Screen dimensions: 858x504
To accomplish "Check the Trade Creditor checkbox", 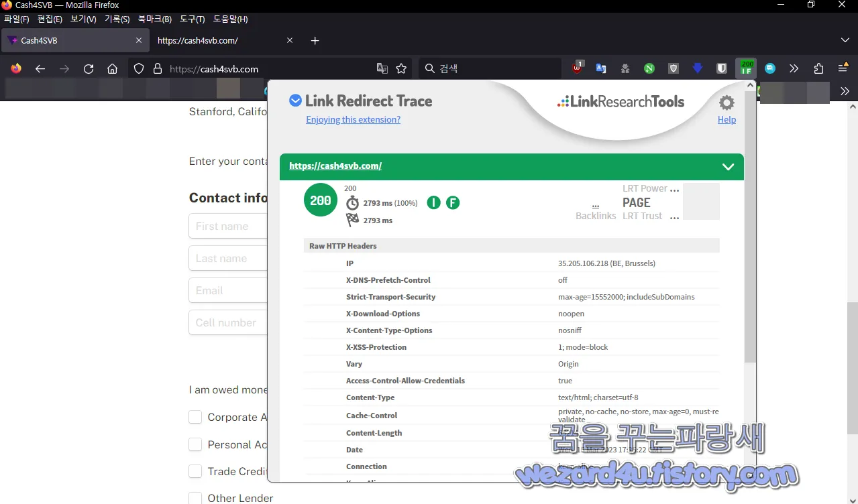I will coord(195,471).
